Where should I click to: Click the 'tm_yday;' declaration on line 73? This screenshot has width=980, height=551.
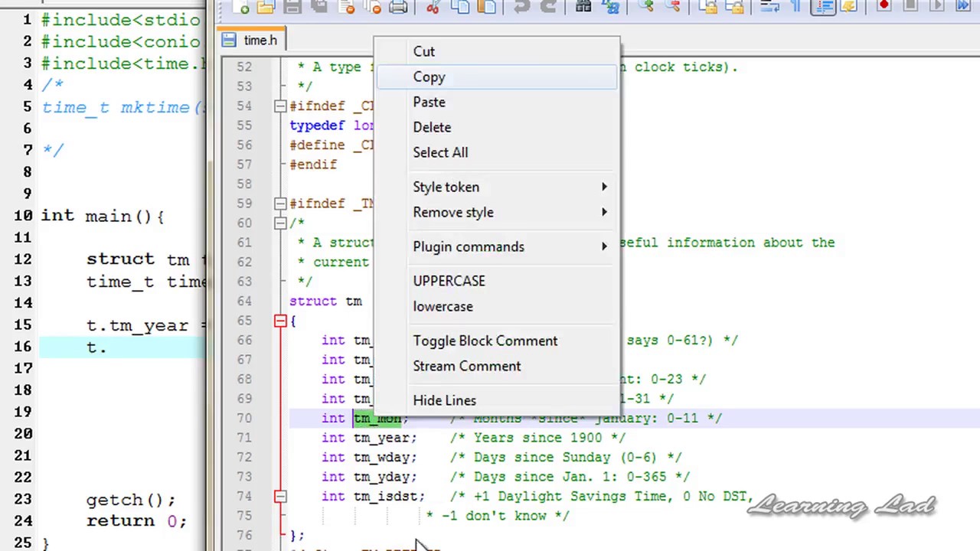pos(385,477)
